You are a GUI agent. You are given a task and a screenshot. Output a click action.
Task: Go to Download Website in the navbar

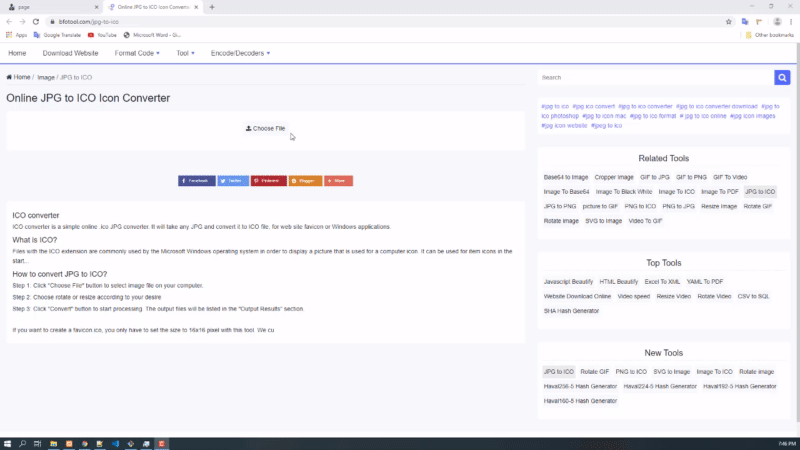(70, 53)
